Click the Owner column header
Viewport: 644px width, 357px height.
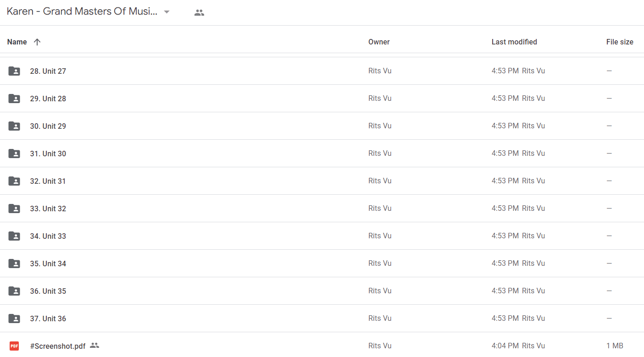pyautogui.click(x=379, y=42)
